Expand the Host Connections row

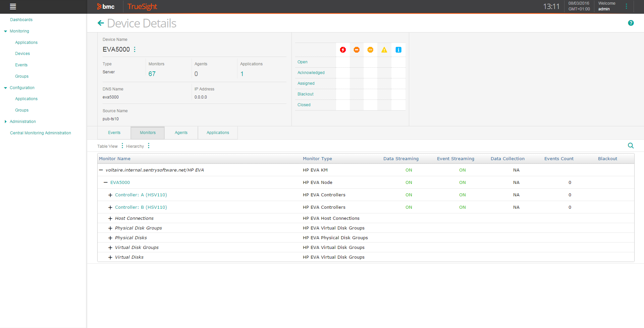tap(110, 218)
